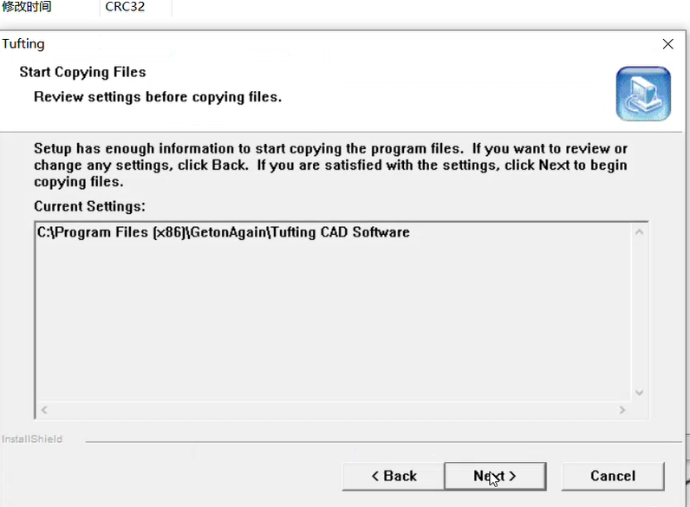Click the InstallShield label
This screenshot has height=507, width=690.
point(32,439)
